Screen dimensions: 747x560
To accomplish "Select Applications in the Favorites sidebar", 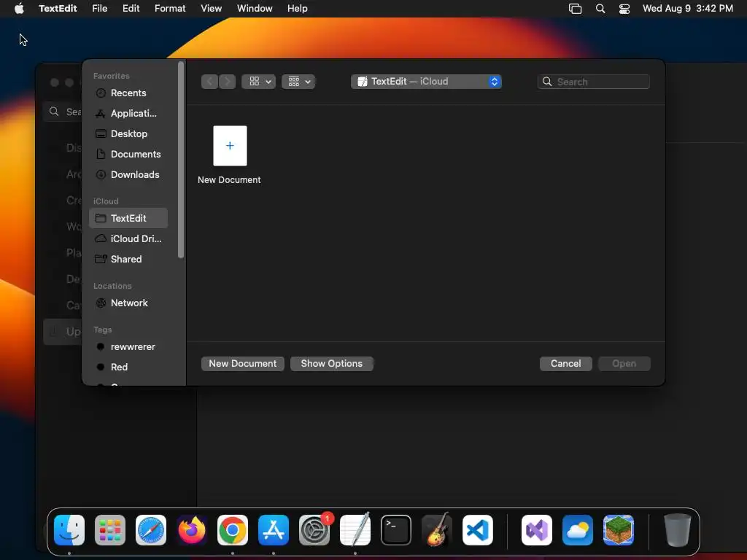I will 128,113.
